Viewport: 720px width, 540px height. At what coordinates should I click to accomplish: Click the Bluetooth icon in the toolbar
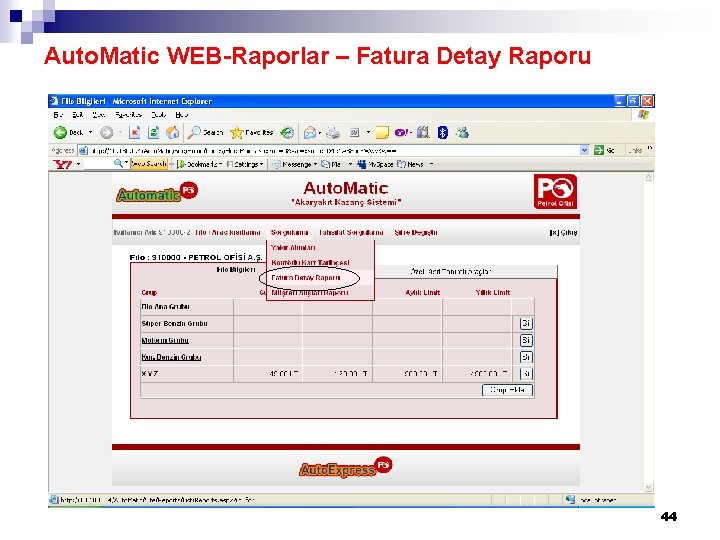[x=443, y=133]
